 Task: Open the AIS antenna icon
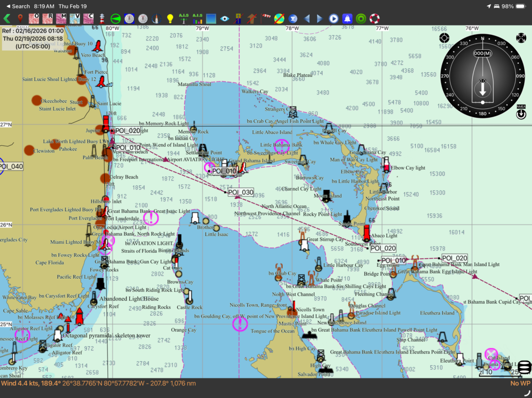click(183, 19)
